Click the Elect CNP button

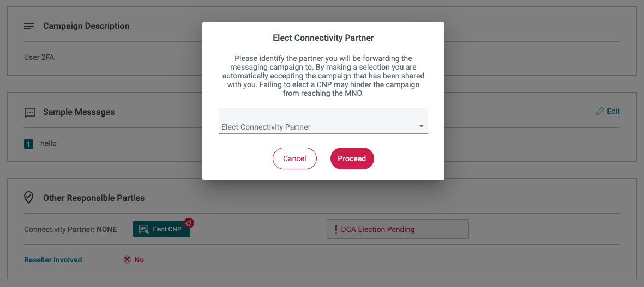pos(161,229)
